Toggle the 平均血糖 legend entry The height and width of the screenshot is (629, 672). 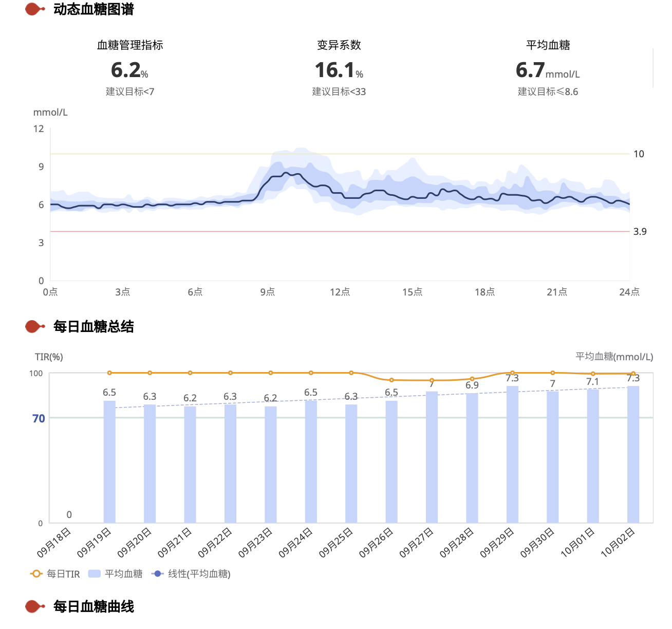(x=116, y=573)
